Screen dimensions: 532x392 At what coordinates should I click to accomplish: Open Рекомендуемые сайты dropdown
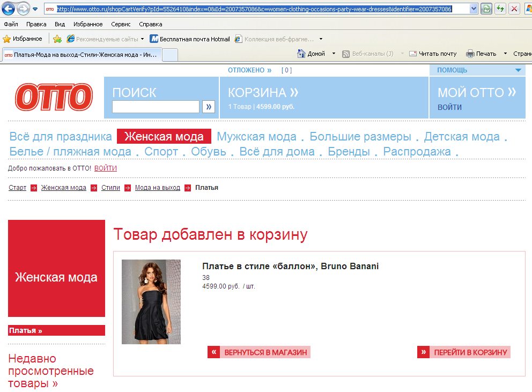[x=106, y=39]
